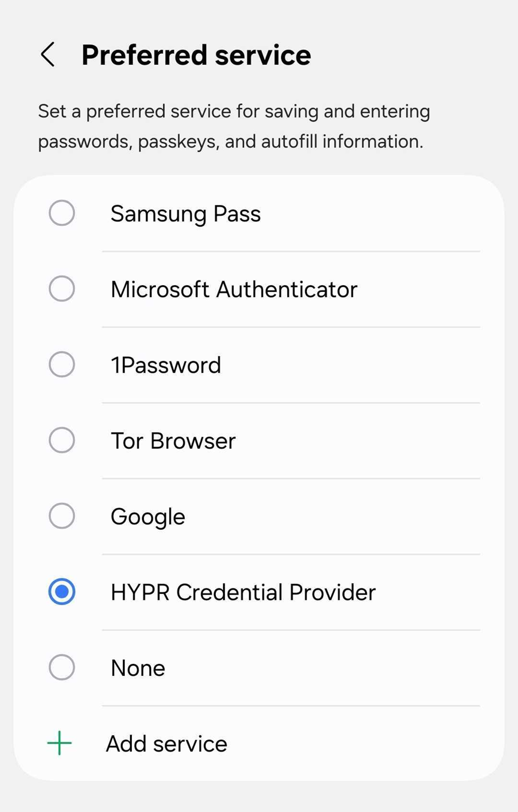The width and height of the screenshot is (518, 812).
Task: Go back using the back arrow
Action: point(48,55)
